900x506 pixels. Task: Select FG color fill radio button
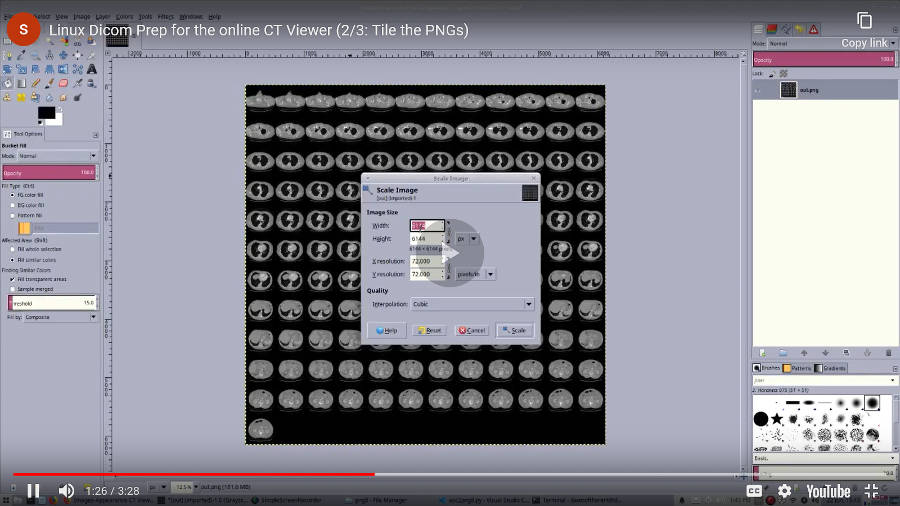coord(13,195)
